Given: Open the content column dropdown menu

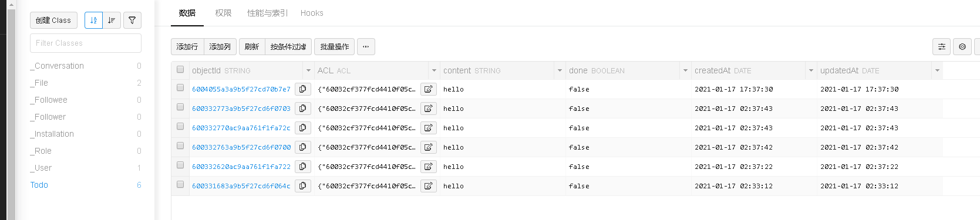Looking at the screenshot, I should (560, 70).
